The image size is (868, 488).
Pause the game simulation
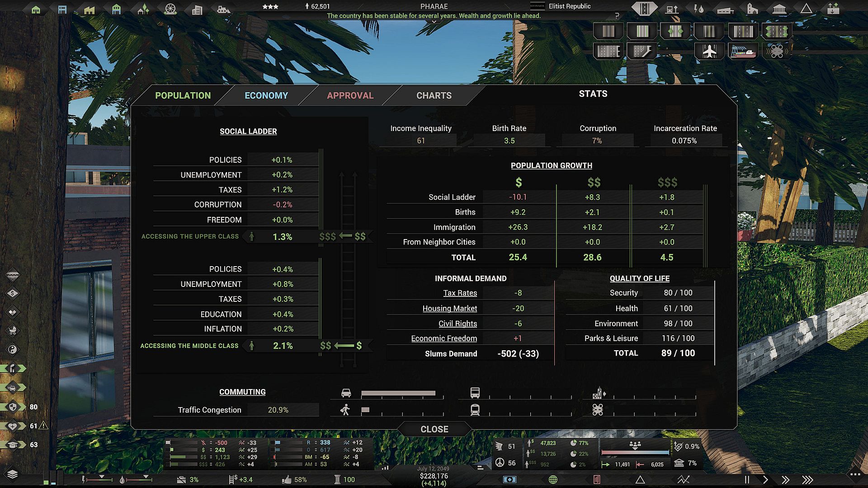pyautogui.click(x=747, y=480)
